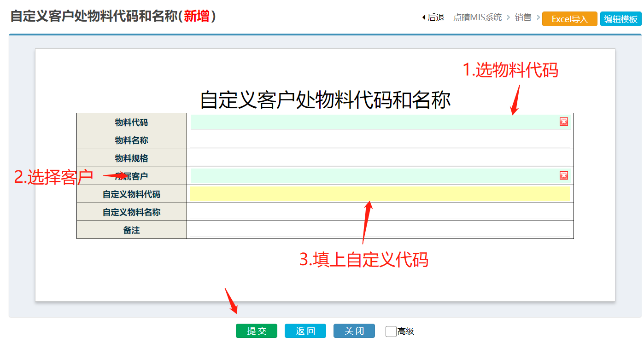Screen dimensions: 644x349
Task: Go back using the 后退 arrow link
Action: coord(433,18)
